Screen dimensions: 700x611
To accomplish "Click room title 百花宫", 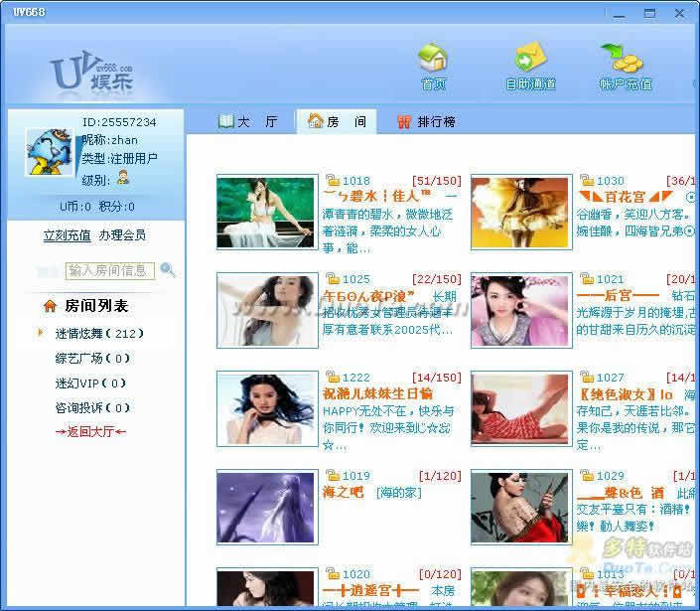I will click(625, 197).
